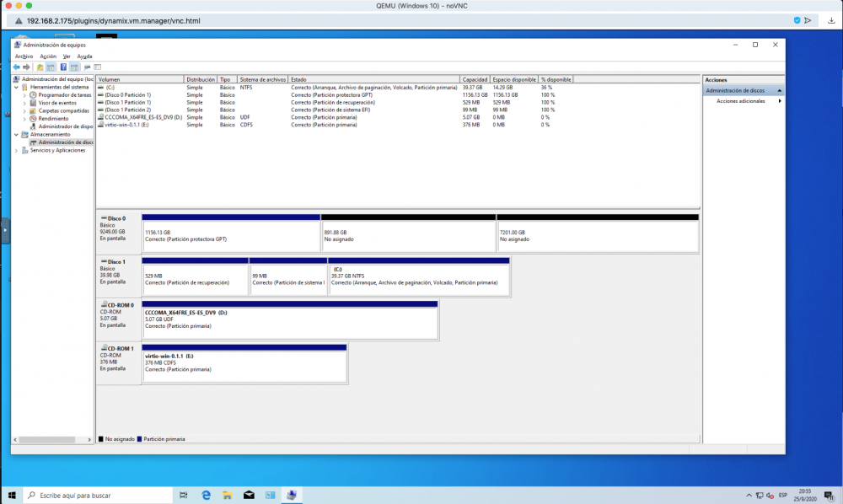This screenshot has height=504, width=843.
Task: Click the Administrador de dispositivos icon
Action: point(33,126)
